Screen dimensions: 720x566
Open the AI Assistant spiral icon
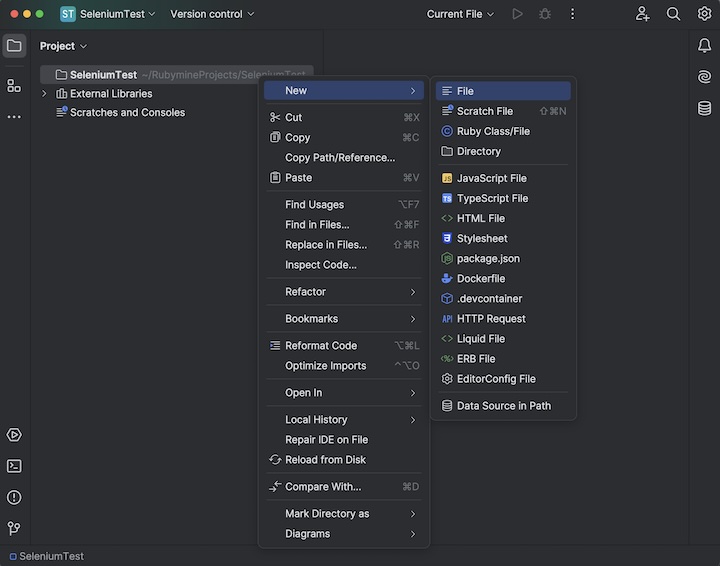click(x=704, y=77)
